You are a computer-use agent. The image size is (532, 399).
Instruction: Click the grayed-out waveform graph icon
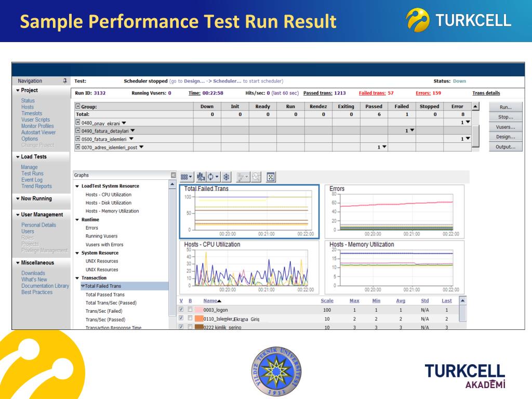[256, 177]
